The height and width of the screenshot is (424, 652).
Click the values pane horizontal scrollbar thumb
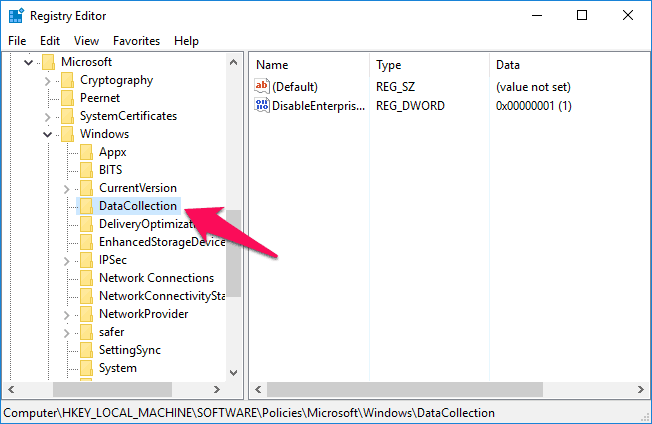(x=405, y=389)
